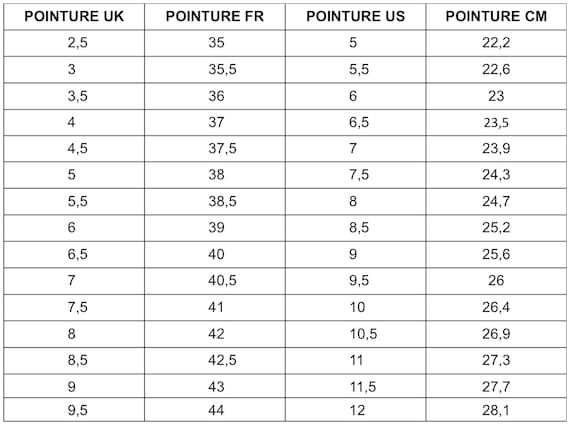Image resolution: width=570 pixels, height=425 pixels.
Task: Click the POINTURE FR column header
Action: coord(215,17)
